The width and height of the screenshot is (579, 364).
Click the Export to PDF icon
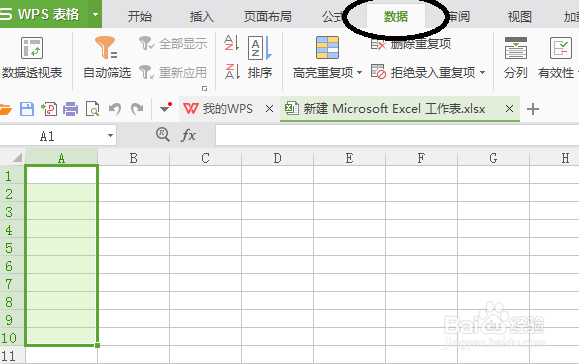click(x=49, y=109)
